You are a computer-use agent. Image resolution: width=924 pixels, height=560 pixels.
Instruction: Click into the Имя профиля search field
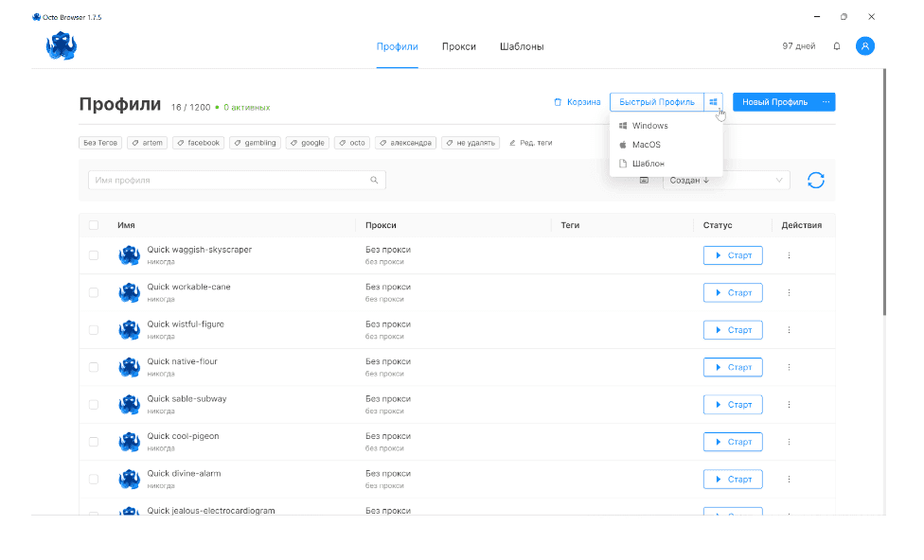(x=227, y=180)
